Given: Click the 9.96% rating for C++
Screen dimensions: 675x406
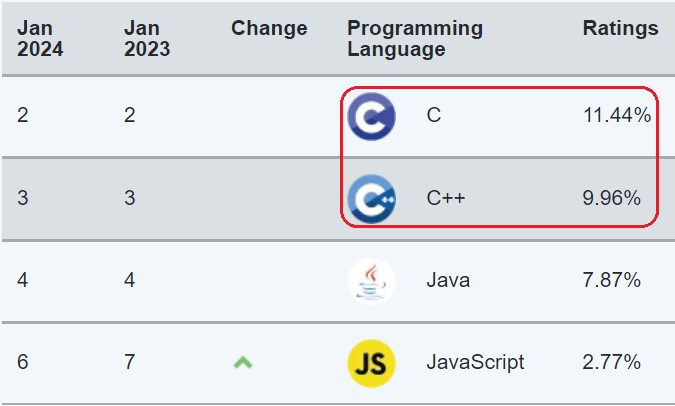Looking at the screenshot, I should 611,198.
